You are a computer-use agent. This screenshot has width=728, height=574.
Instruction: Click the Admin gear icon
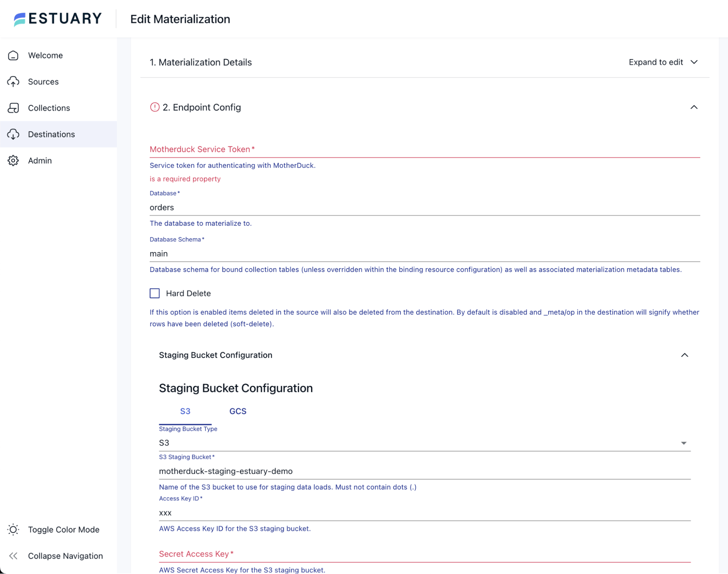tap(13, 161)
